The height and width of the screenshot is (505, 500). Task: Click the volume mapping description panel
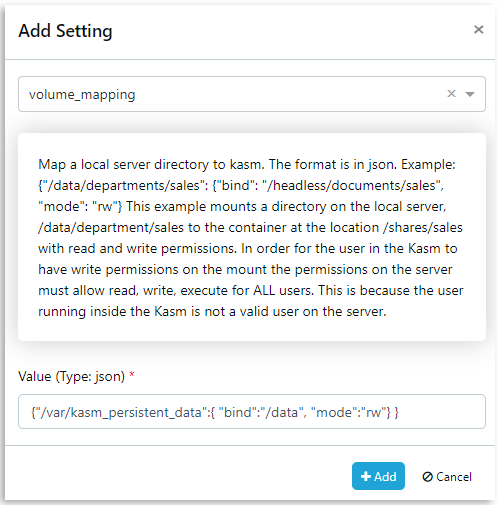tap(252, 237)
